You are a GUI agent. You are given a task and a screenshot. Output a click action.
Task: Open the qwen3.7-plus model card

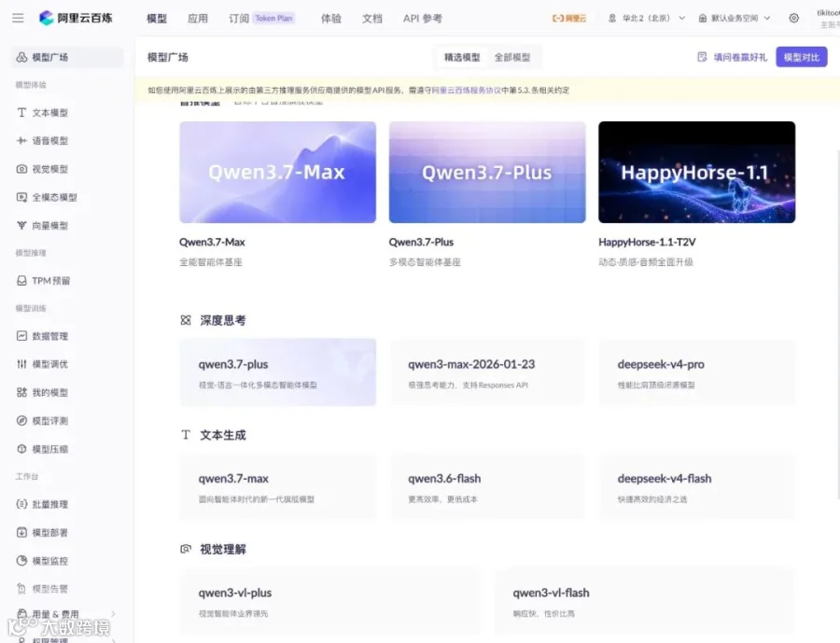[x=277, y=371]
